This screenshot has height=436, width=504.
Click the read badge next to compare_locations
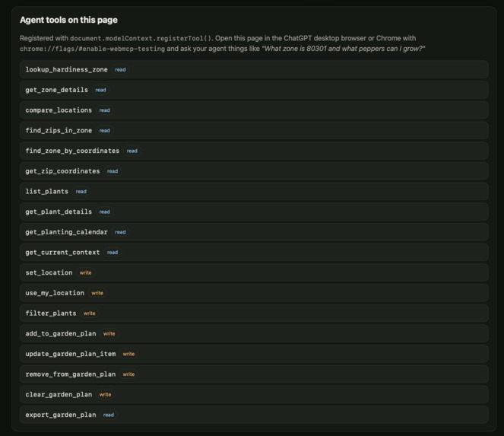coord(104,110)
